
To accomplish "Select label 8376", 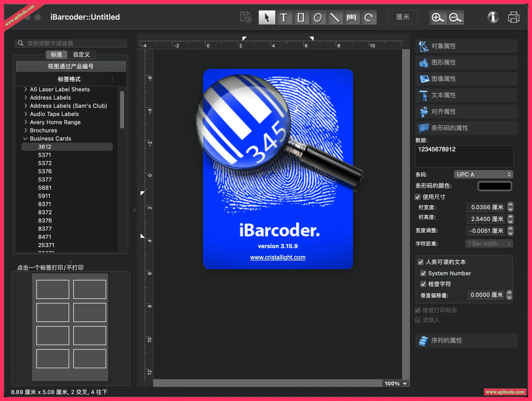I will 45,220.
